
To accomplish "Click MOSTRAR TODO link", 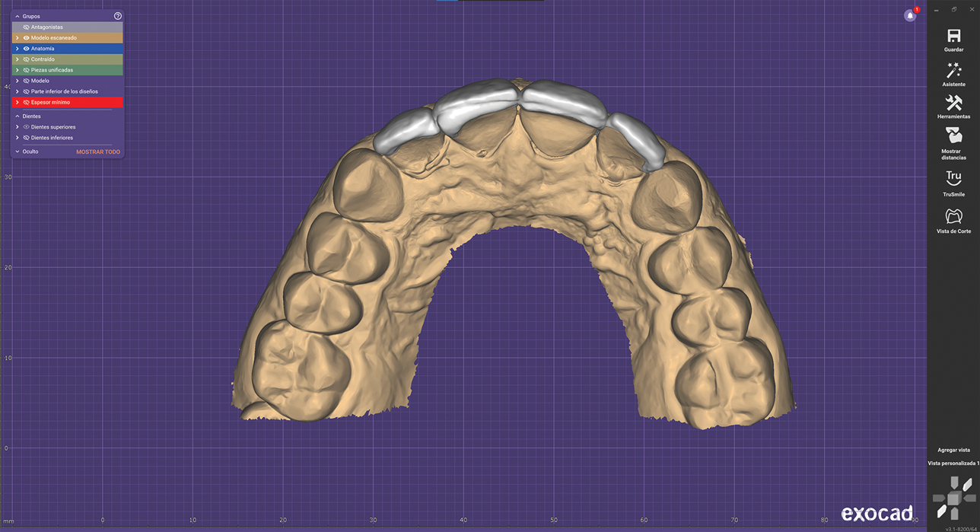I will pos(98,151).
